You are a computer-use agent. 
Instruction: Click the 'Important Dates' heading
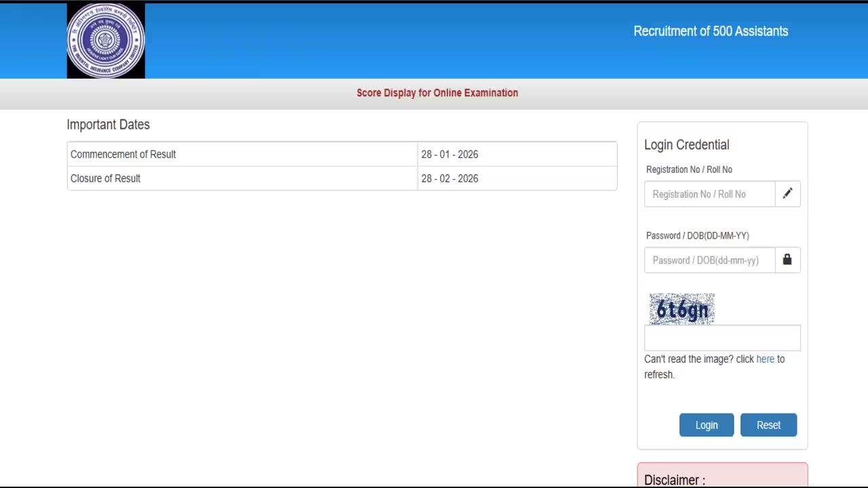(108, 125)
